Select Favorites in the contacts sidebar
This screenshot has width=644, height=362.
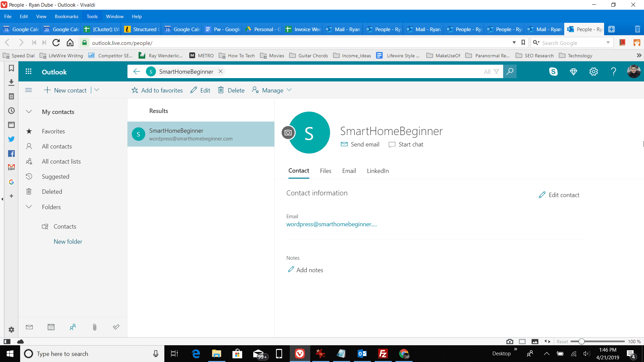(53, 131)
